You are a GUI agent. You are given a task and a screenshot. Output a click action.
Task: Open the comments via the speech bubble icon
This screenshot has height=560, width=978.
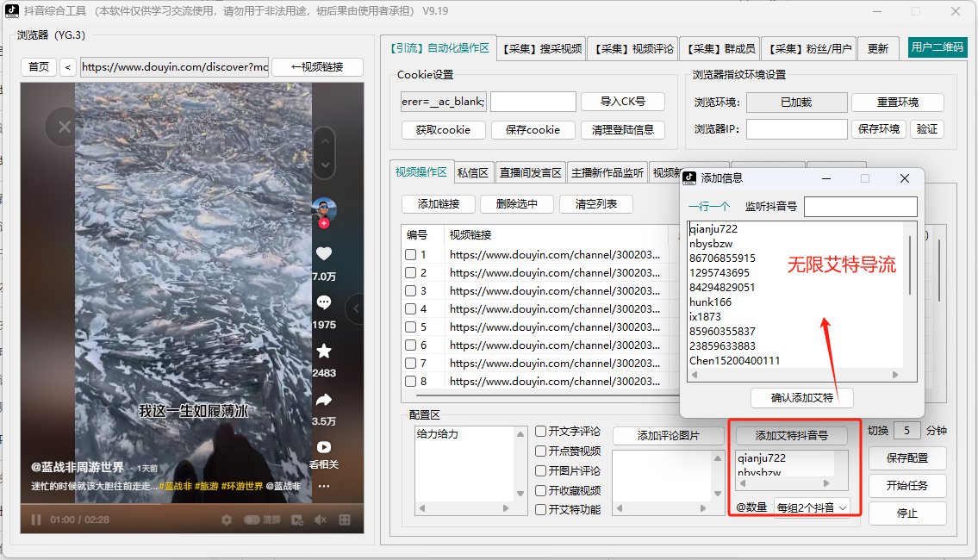323,302
